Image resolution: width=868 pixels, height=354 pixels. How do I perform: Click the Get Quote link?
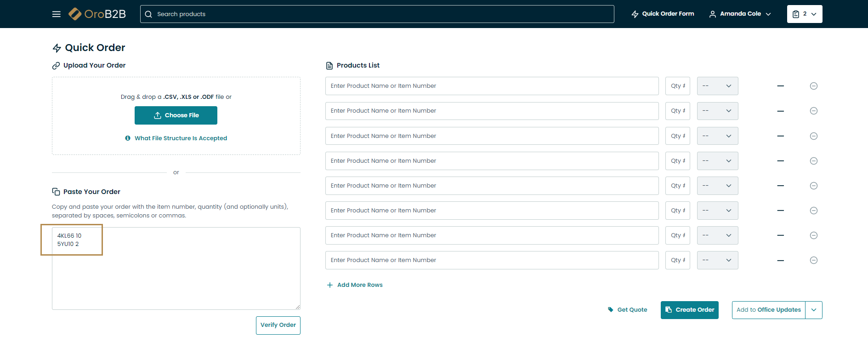point(628,310)
